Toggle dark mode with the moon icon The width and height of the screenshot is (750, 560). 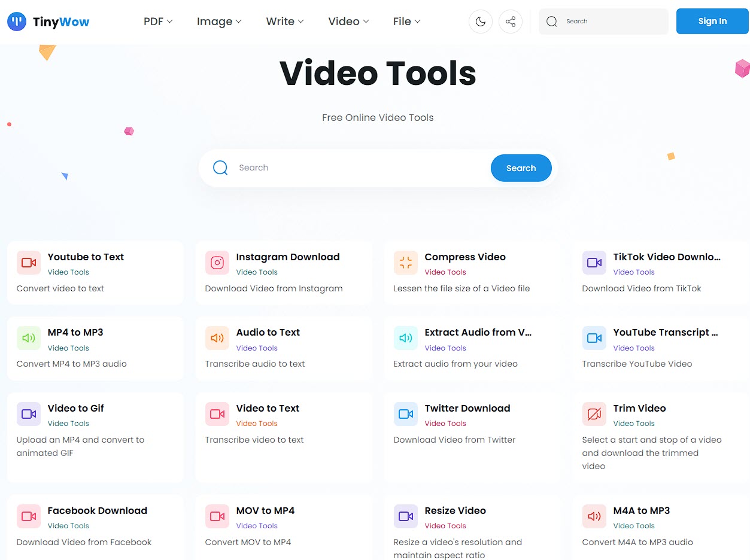coord(481,22)
